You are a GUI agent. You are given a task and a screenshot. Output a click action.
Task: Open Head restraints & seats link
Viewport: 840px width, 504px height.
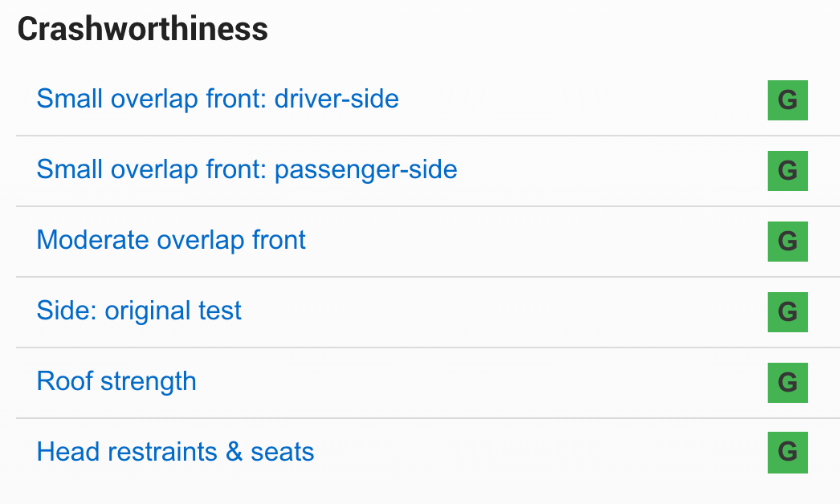175,452
